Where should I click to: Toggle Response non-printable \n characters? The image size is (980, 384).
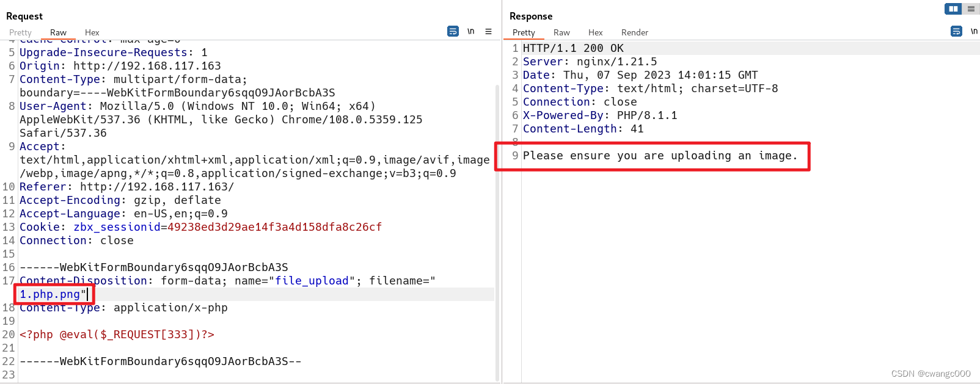pos(974,31)
